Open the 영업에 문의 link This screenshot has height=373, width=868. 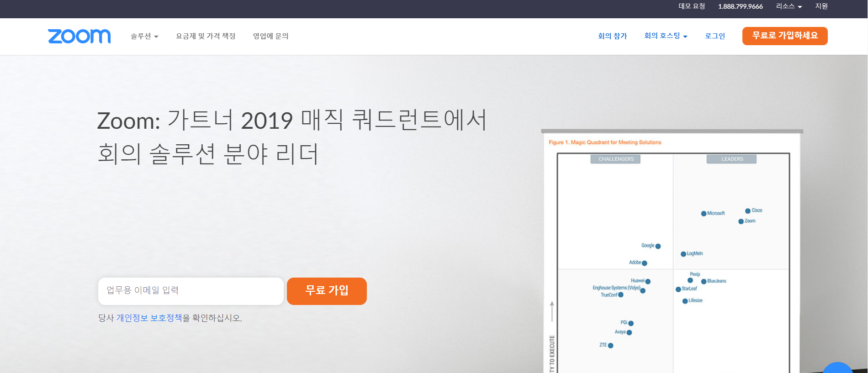pos(270,36)
